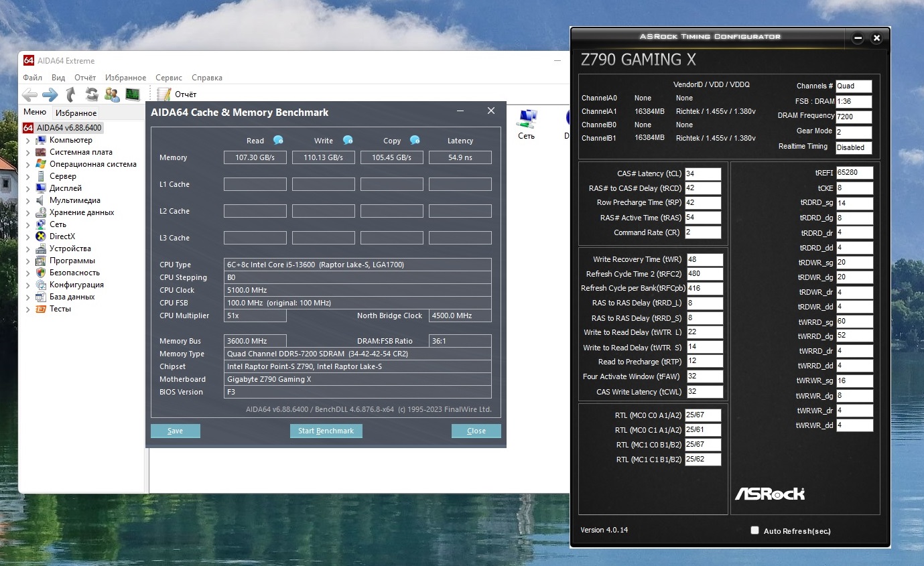This screenshot has width=924, height=566.
Task: Select the Сеть icon in the main pane
Action: coord(527,124)
